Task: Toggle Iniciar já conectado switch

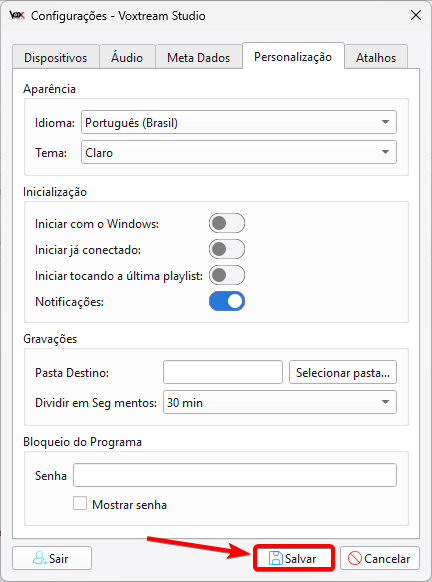Action: [227, 249]
